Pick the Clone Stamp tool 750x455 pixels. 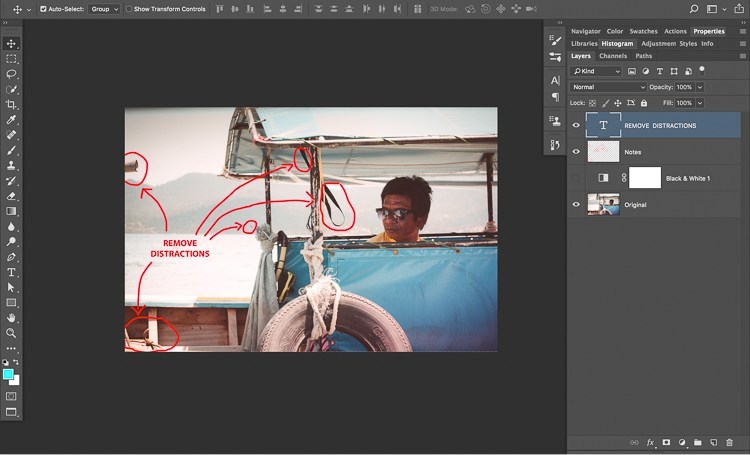11,166
